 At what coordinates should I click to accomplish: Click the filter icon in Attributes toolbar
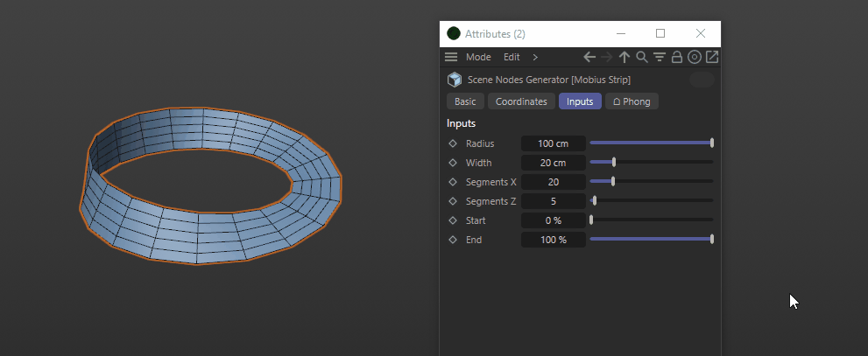(x=660, y=57)
